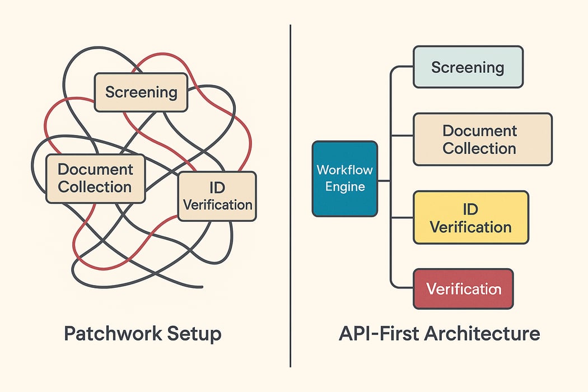
Task: Click the light blue Screening box
Action: click(x=468, y=67)
